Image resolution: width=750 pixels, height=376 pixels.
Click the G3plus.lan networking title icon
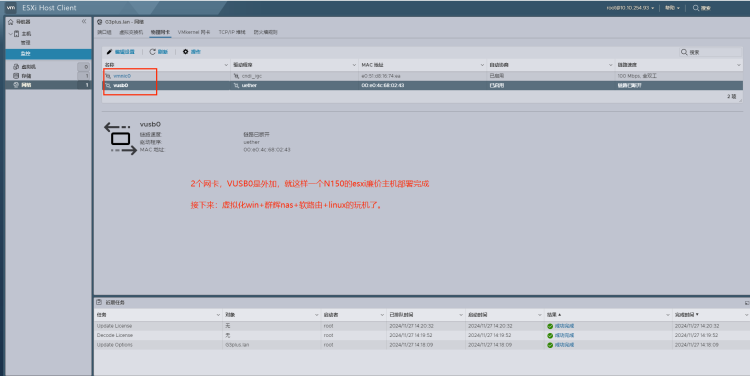click(100, 22)
